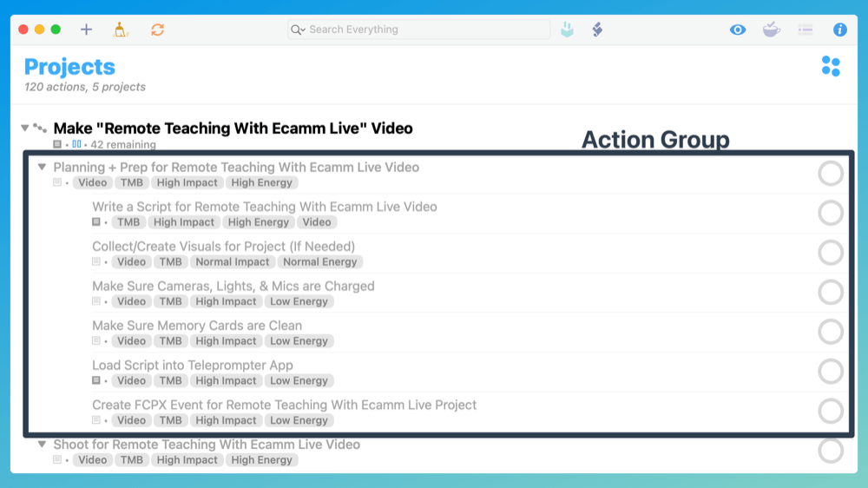Click the Projects perspective dots icon
Screen dimensions: 868x488
(x=831, y=66)
